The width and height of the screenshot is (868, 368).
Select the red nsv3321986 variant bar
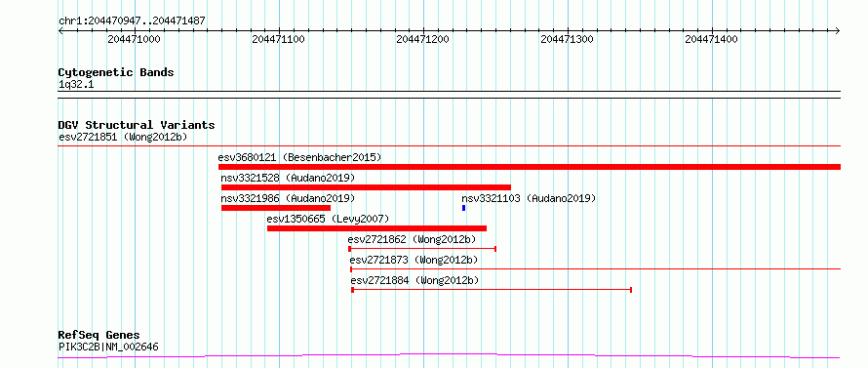(276, 208)
